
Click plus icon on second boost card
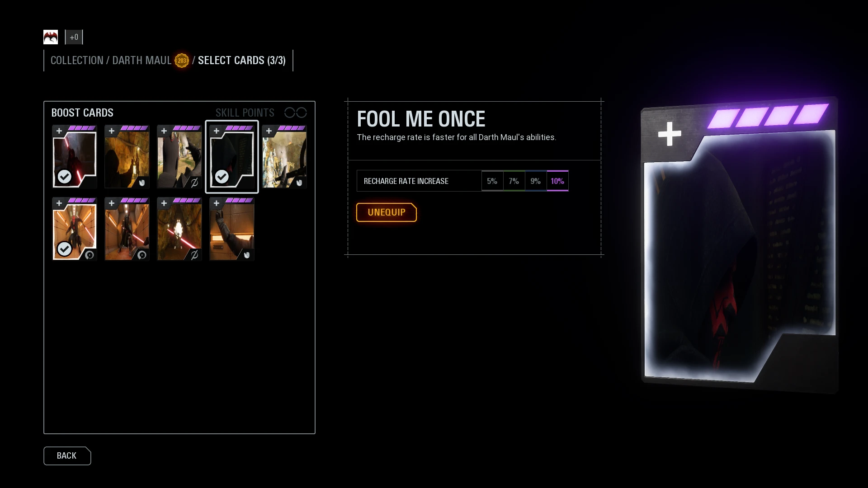click(112, 131)
